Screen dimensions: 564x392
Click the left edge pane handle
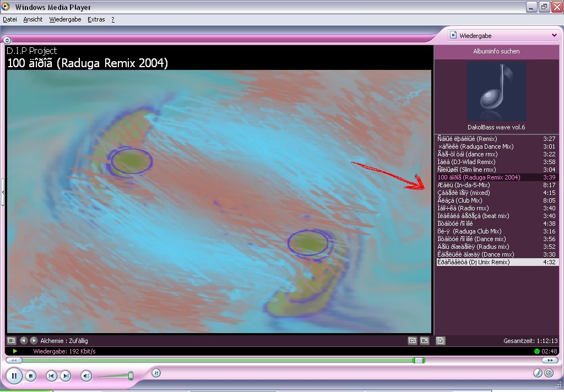click(3, 192)
